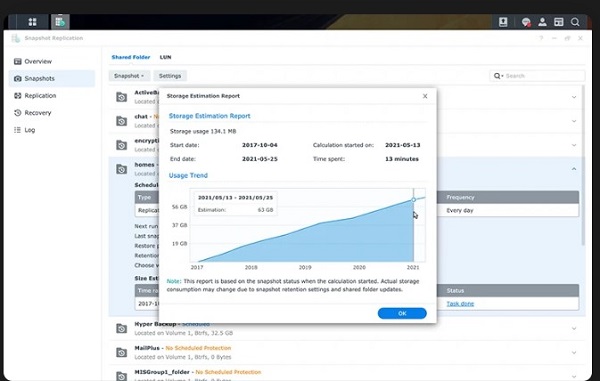
Task: Expand the ActiveBackup folder row chevron
Action: [x=574, y=97]
